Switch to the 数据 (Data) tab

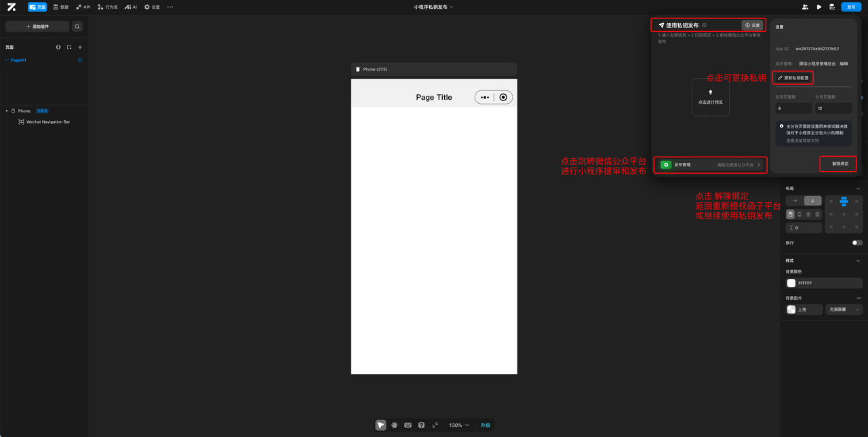coord(60,7)
